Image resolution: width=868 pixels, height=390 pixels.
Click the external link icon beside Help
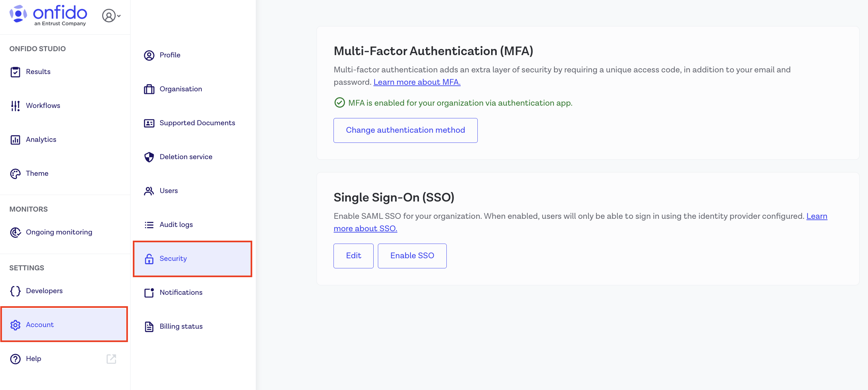pyautogui.click(x=111, y=359)
